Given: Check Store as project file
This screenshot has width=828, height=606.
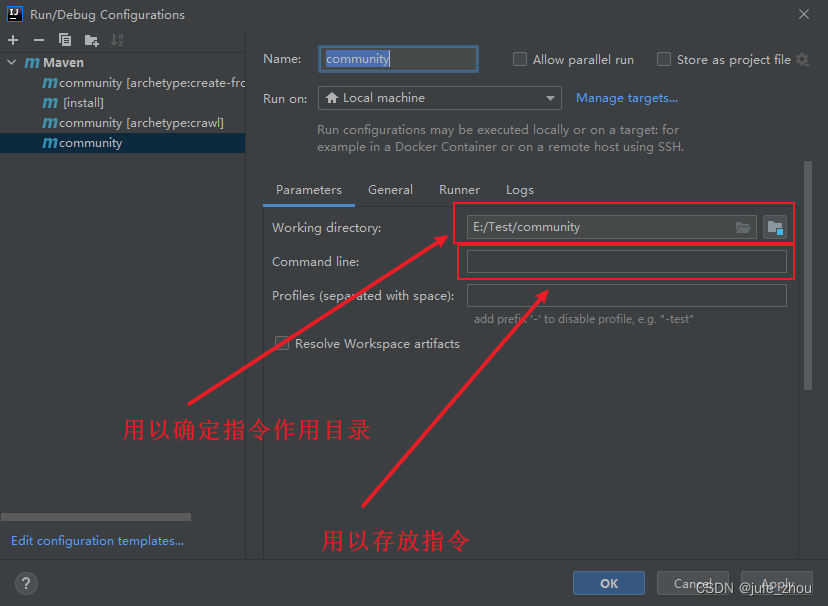Looking at the screenshot, I should (664, 59).
